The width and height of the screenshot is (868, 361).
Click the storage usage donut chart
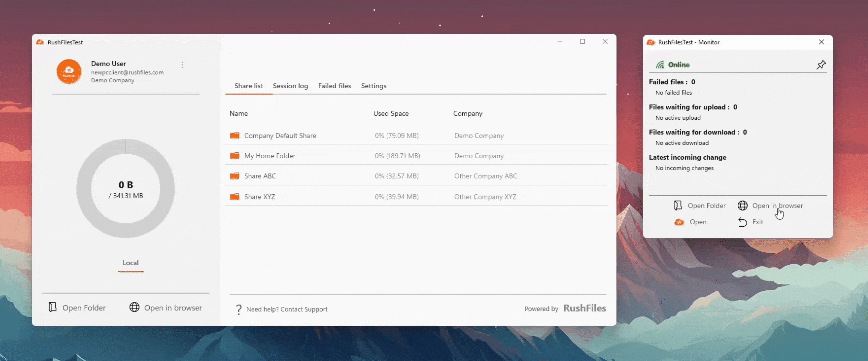[126, 189]
